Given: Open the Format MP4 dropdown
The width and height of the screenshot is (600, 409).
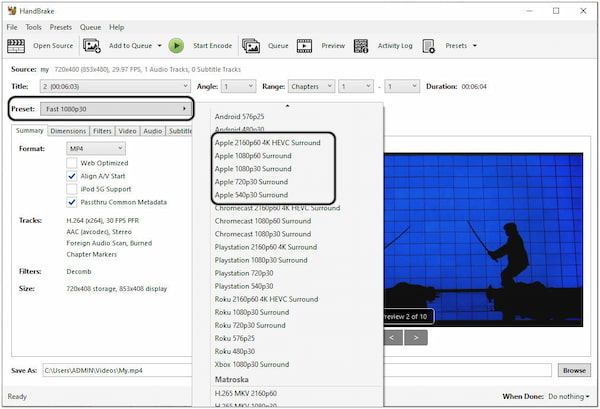Looking at the screenshot, I should coord(95,148).
